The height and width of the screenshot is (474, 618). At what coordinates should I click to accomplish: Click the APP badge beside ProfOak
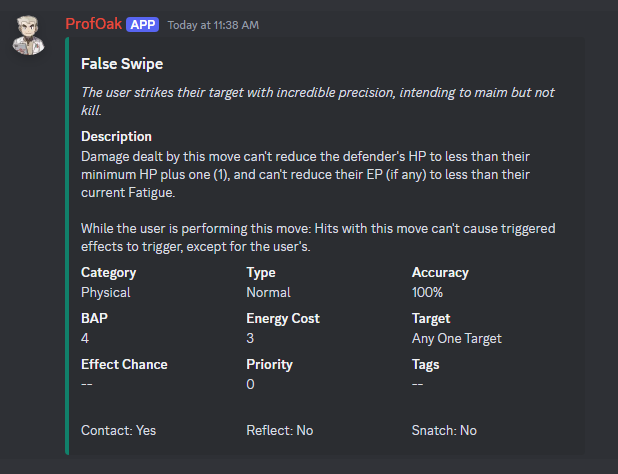(143, 23)
